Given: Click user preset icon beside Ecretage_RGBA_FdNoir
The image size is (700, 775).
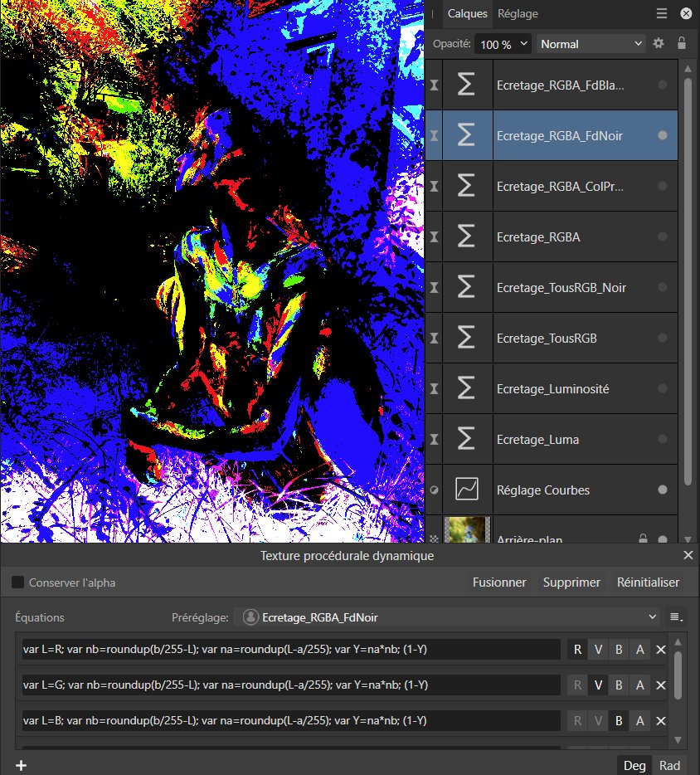Looking at the screenshot, I should click(250, 617).
